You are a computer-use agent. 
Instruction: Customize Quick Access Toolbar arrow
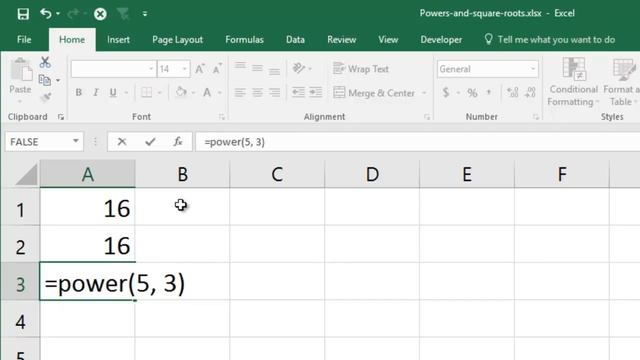coord(145,14)
